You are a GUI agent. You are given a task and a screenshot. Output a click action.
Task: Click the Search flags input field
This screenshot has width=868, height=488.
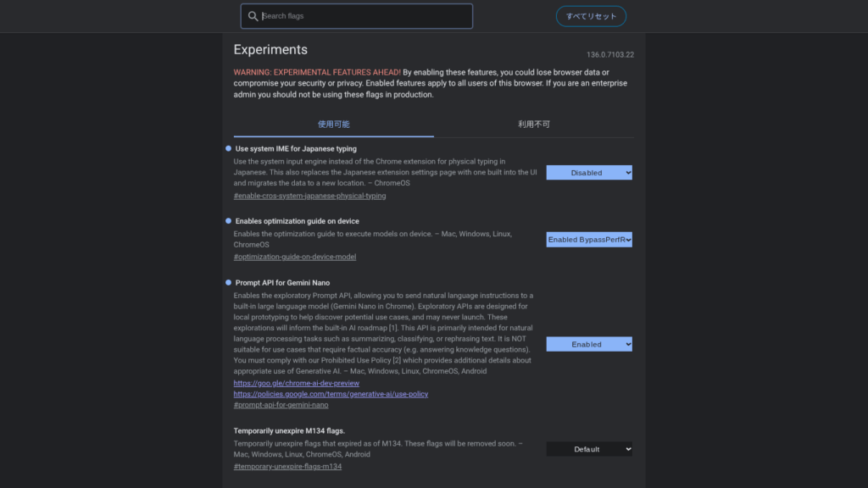pyautogui.click(x=364, y=16)
